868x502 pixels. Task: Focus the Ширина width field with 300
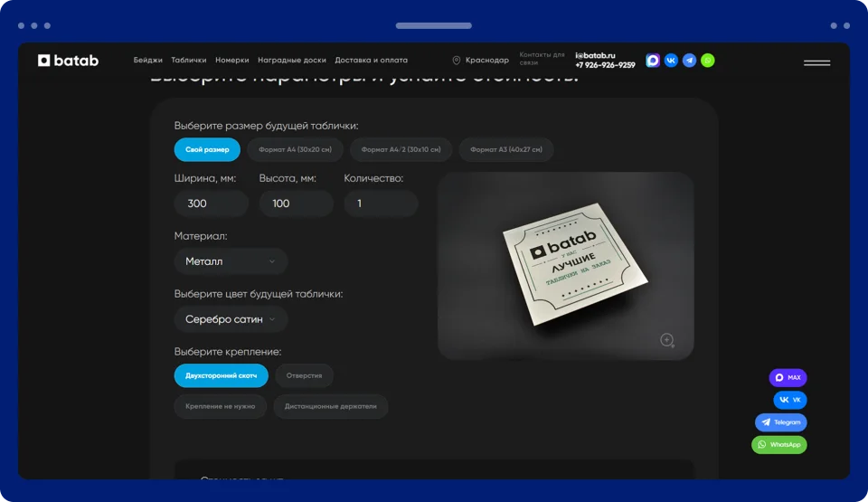tap(212, 204)
